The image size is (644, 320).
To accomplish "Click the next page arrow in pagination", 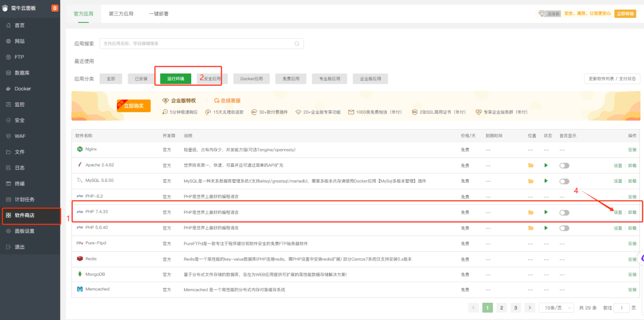I will click(530, 308).
